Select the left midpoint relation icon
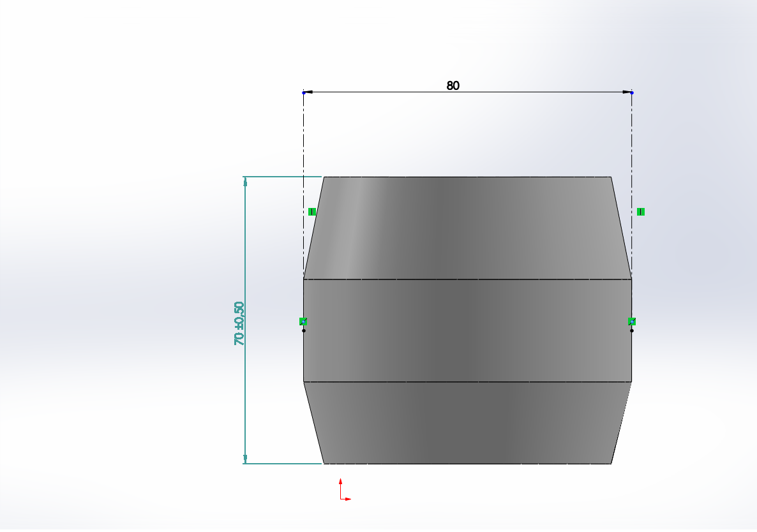757x532 pixels. (303, 321)
